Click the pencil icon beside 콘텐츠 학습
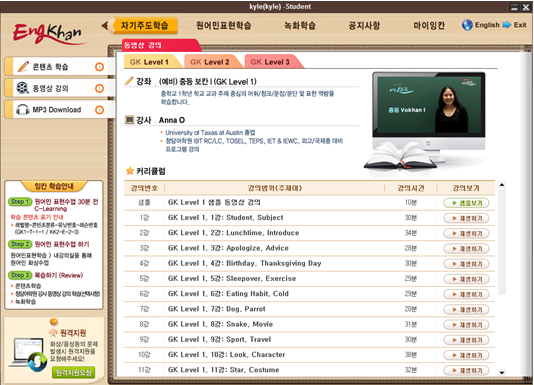The image size is (534, 385). pos(23,66)
